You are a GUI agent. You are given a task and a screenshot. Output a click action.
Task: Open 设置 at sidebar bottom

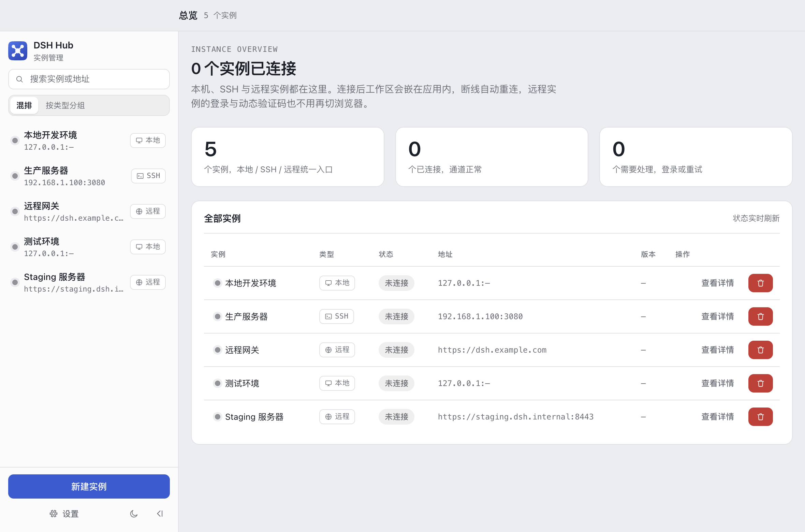coord(64,514)
